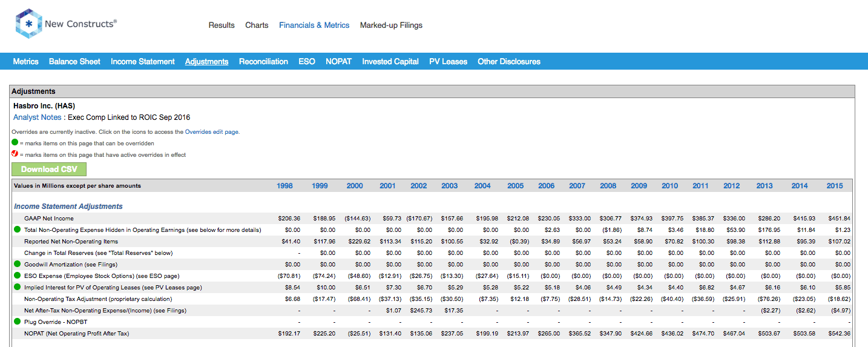
Task: Click the Change in Total Reserves row label
Action: (98, 253)
